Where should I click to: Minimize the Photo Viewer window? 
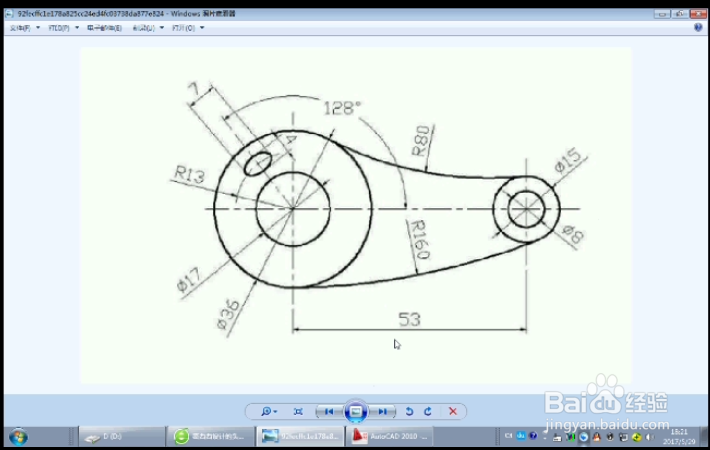click(x=662, y=14)
